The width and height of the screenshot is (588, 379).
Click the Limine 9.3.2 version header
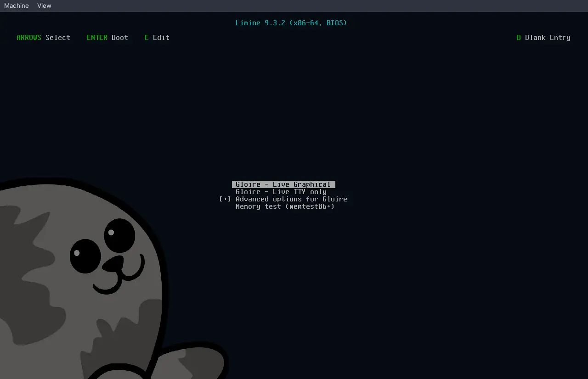point(291,23)
